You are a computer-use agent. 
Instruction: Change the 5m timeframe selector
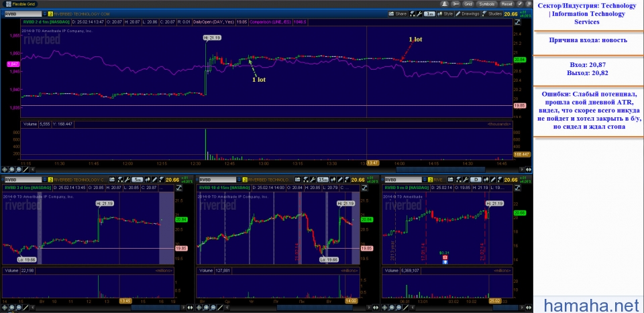(137, 180)
